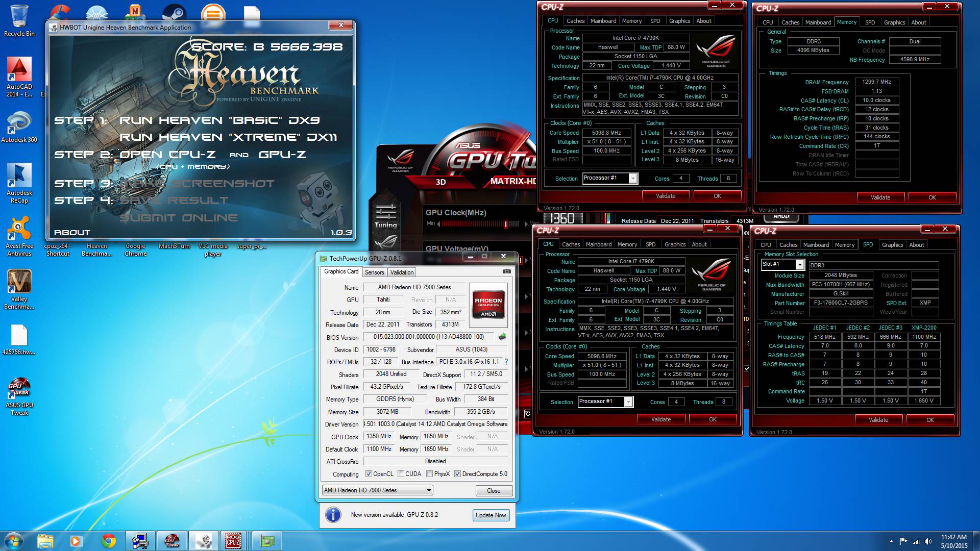The height and width of the screenshot is (551, 980).
Task: Show hidden icons in the system tray
Action: tap(891, 541)
